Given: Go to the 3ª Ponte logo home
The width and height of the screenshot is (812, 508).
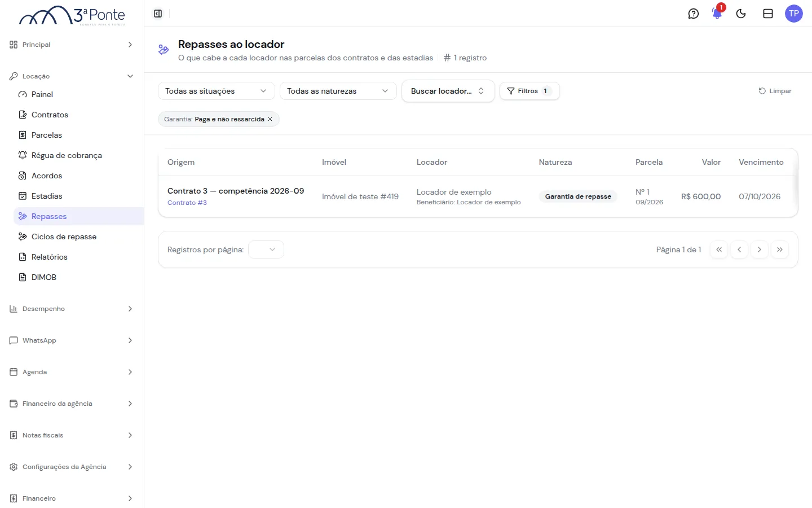Looking at the screenshot, I should 72,16.
